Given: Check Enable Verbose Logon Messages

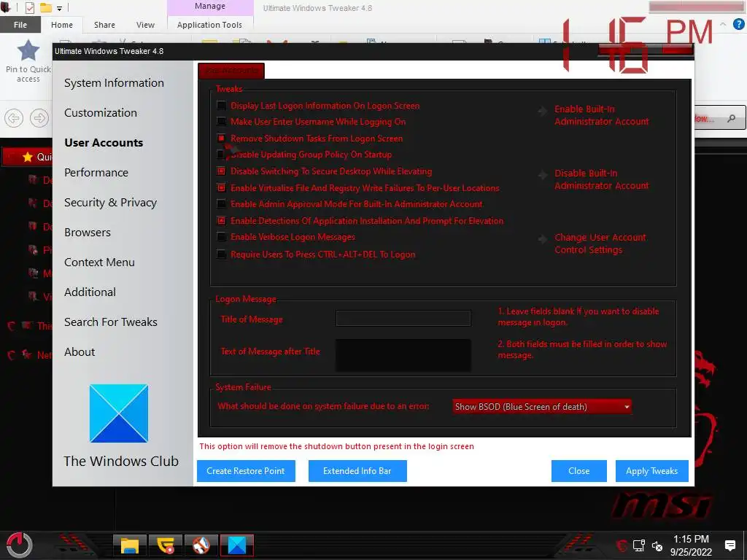Looking at the screenshot, I should tap(221, 237).
